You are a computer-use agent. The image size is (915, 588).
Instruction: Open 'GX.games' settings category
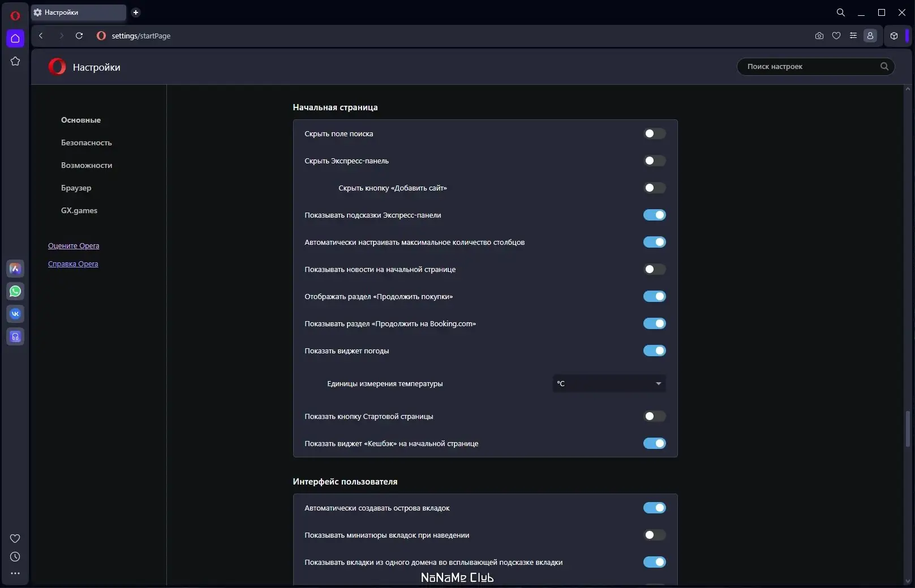(79, 211)
